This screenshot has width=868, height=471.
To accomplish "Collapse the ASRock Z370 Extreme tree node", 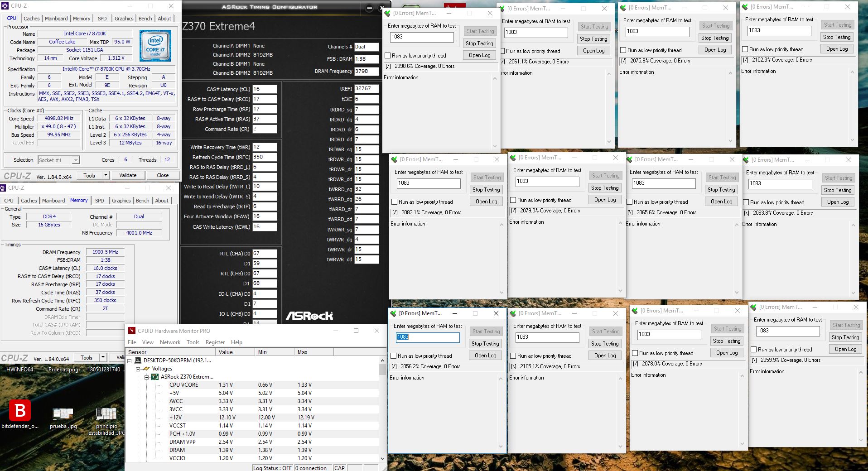I will 147,377.
